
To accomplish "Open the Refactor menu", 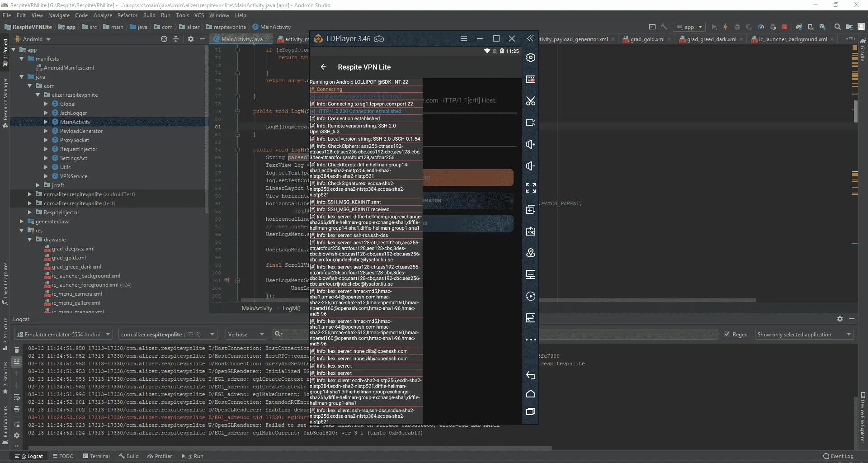I will point(127,15).
